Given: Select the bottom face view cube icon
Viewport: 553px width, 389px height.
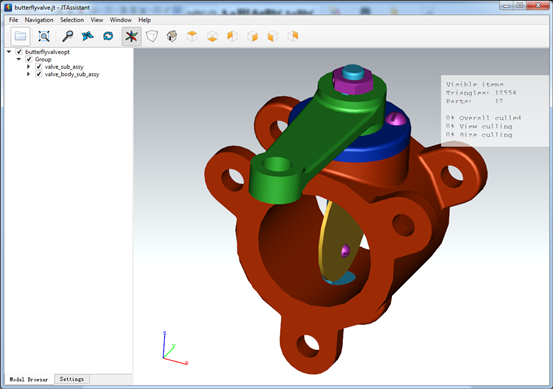Looking at the screenshot, I should 212,36.
